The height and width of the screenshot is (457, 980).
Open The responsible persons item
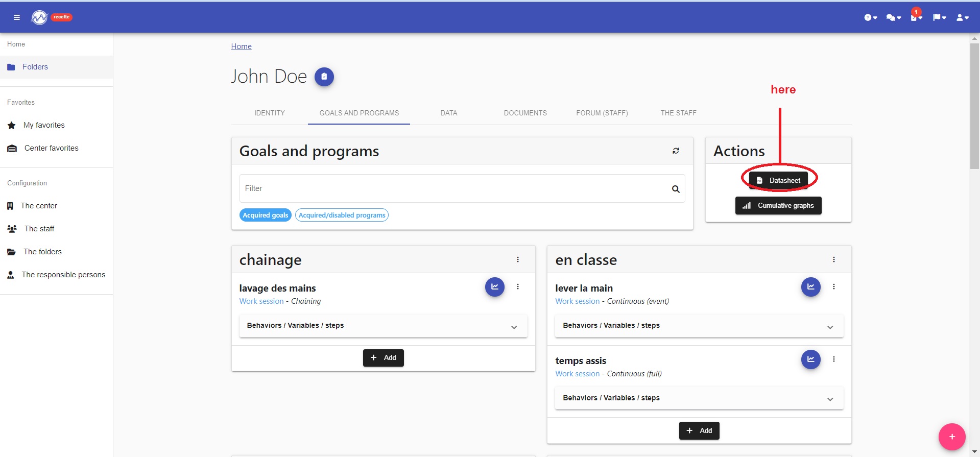(56, 275)
